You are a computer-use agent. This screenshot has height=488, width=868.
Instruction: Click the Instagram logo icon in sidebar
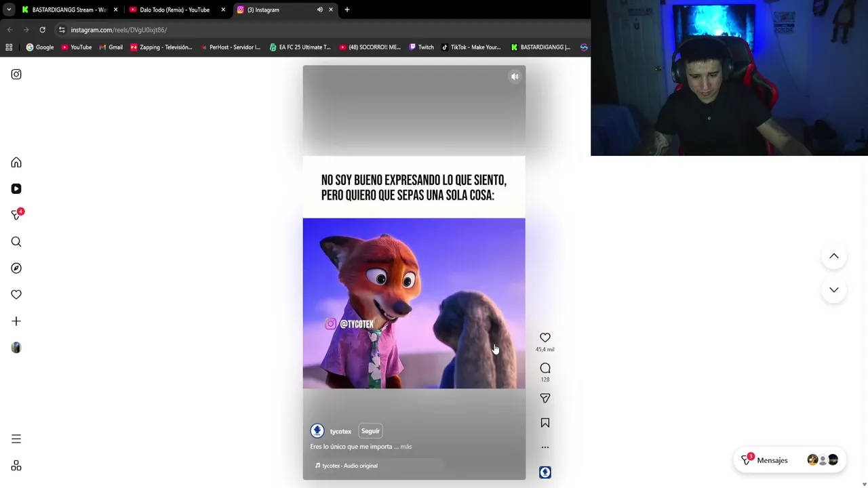(x=16, y=75)
